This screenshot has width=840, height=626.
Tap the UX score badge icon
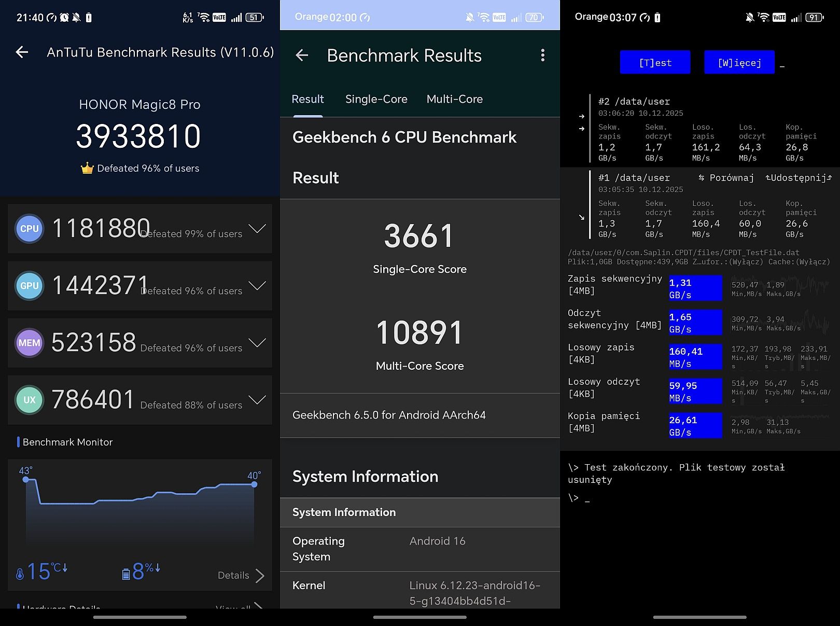[x=30, y=400]
